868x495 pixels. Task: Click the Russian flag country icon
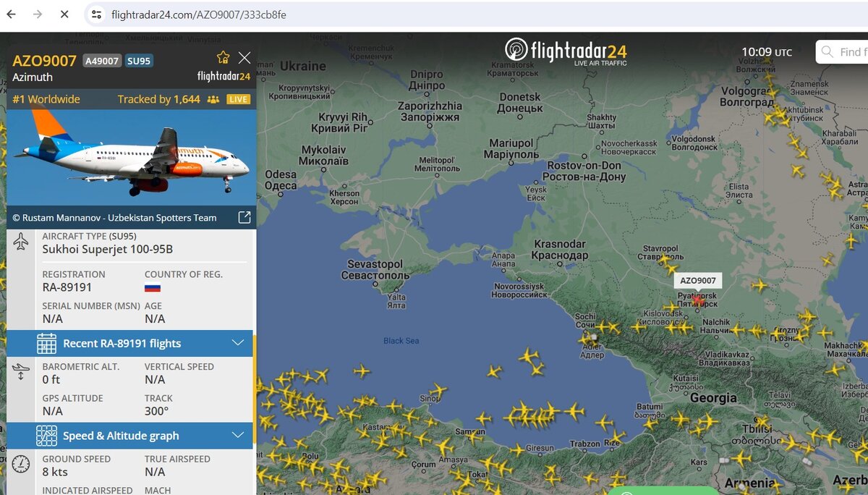[152, 287]
